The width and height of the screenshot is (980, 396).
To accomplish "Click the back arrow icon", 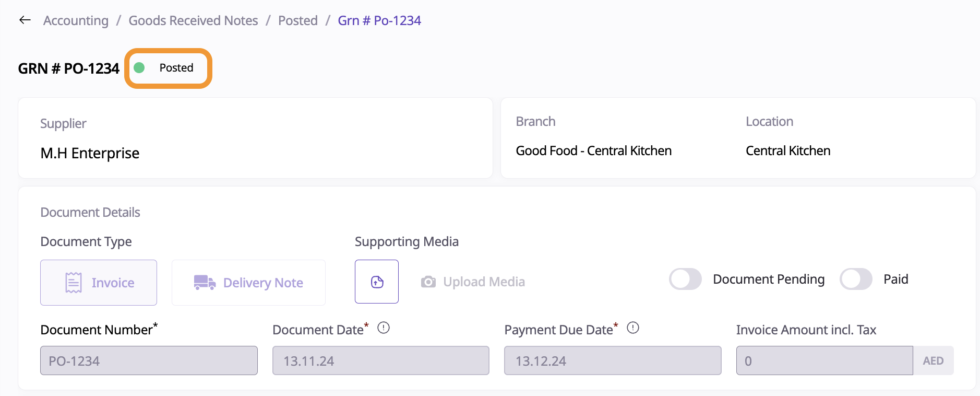I will pyautogui.click(x=25, y=20).
